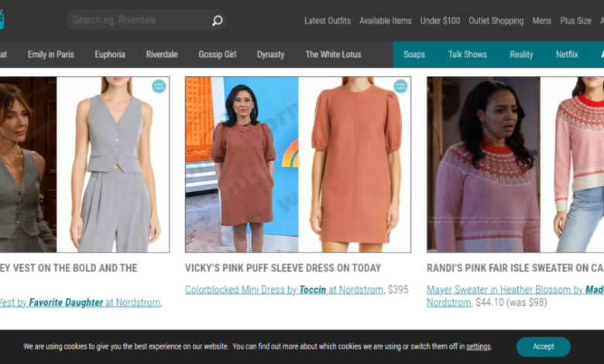Screen dimensions: 604x364
Task: Open the 'Vest on The Bold and the' title
Action: point(69,268)
